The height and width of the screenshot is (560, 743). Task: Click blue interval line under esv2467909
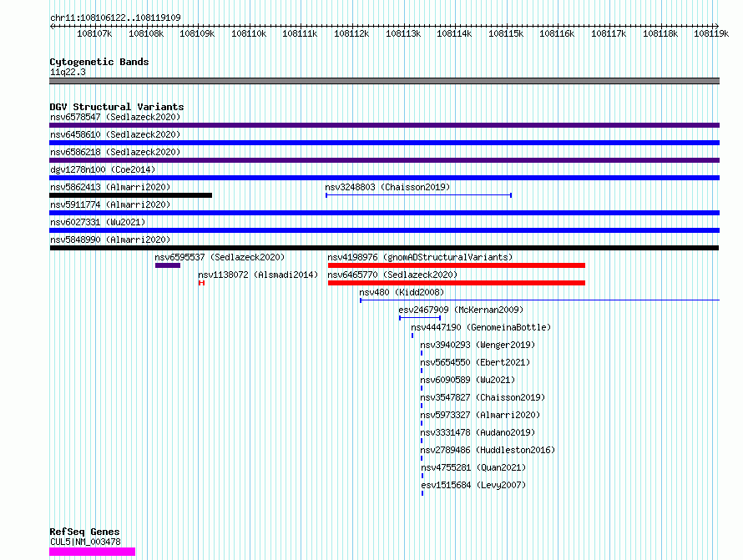420,318
